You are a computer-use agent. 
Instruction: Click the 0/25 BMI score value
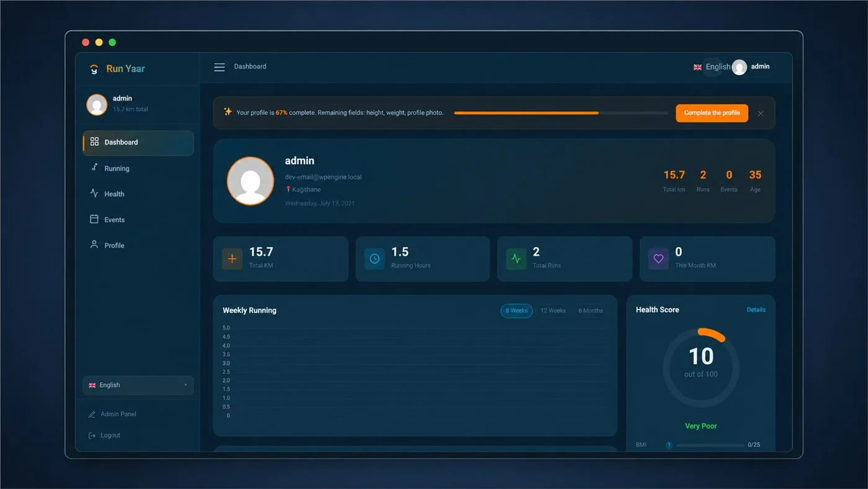(754, 445)
